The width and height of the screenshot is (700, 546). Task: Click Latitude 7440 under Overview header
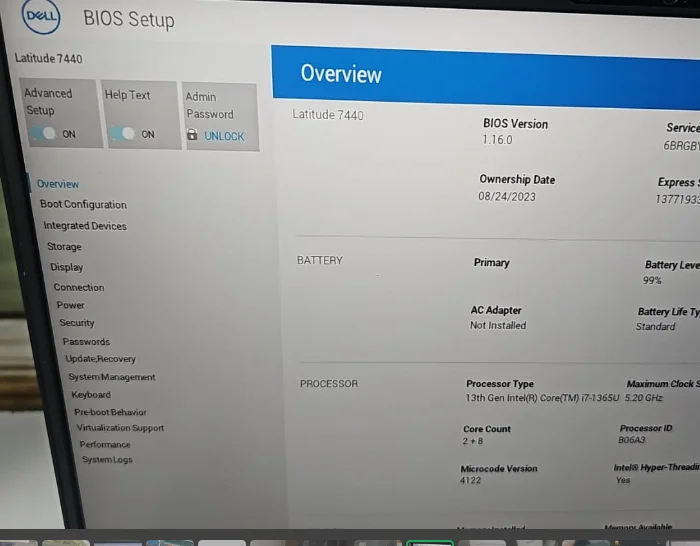(x=328, y=115)
